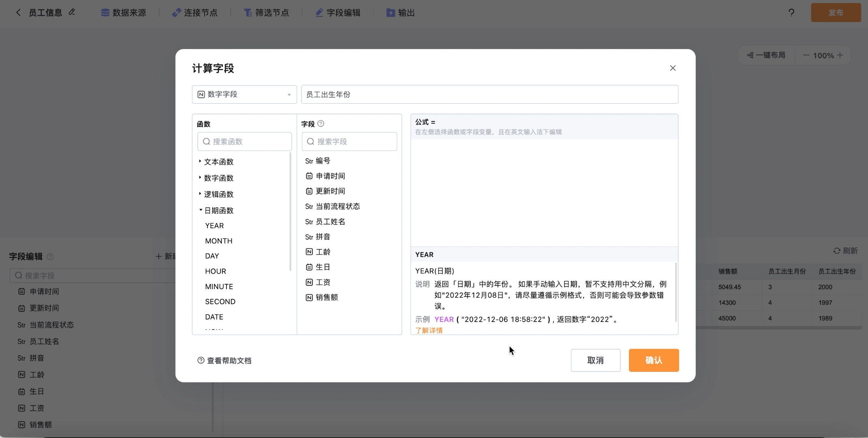Viewport: 868px width, 438px height.
Task: Click the 员工出生年份 column header
Action: click(837, 271)
